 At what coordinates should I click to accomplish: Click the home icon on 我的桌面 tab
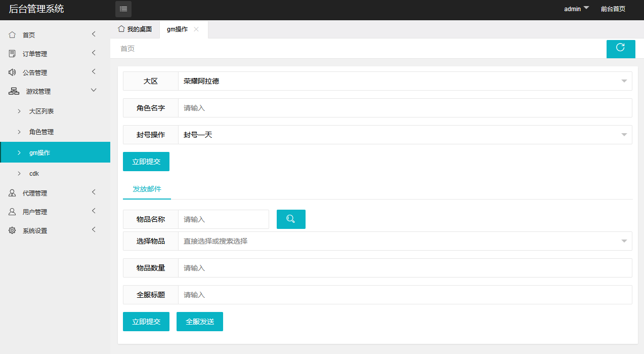(x=121, y=29)
